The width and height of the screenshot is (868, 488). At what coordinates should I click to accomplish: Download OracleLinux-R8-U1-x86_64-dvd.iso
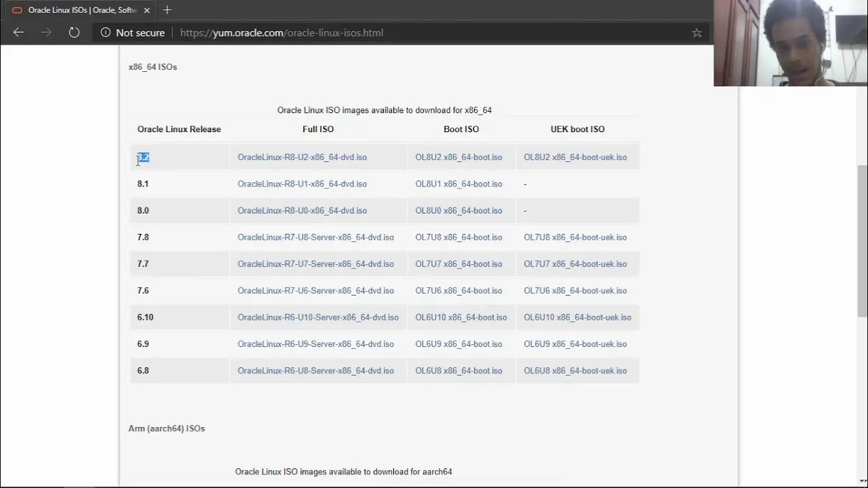302,184
